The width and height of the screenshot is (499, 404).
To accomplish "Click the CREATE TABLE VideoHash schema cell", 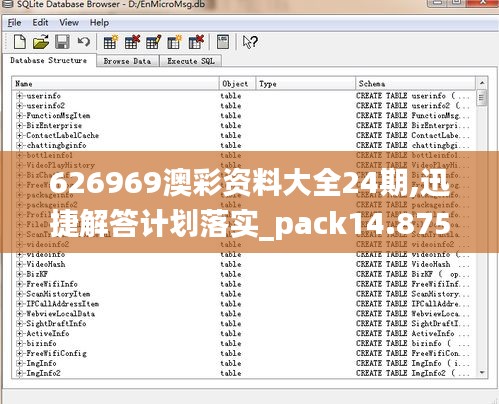I will (413, 264).
